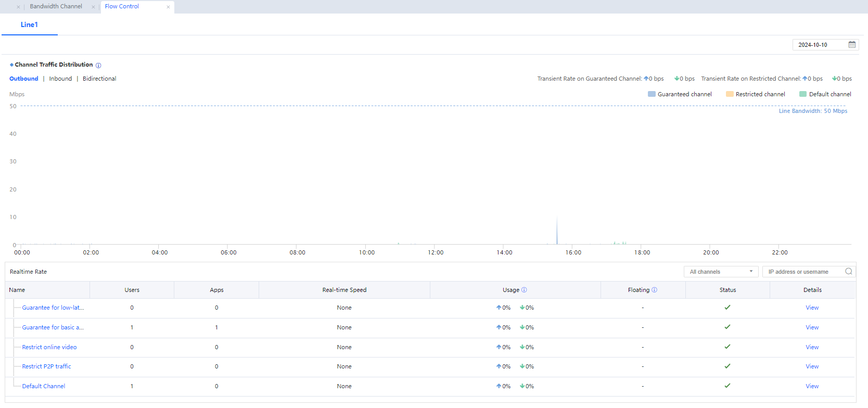Switch to Inbound traffic view
The image size is (868, 408).
[x=60, y=79]
